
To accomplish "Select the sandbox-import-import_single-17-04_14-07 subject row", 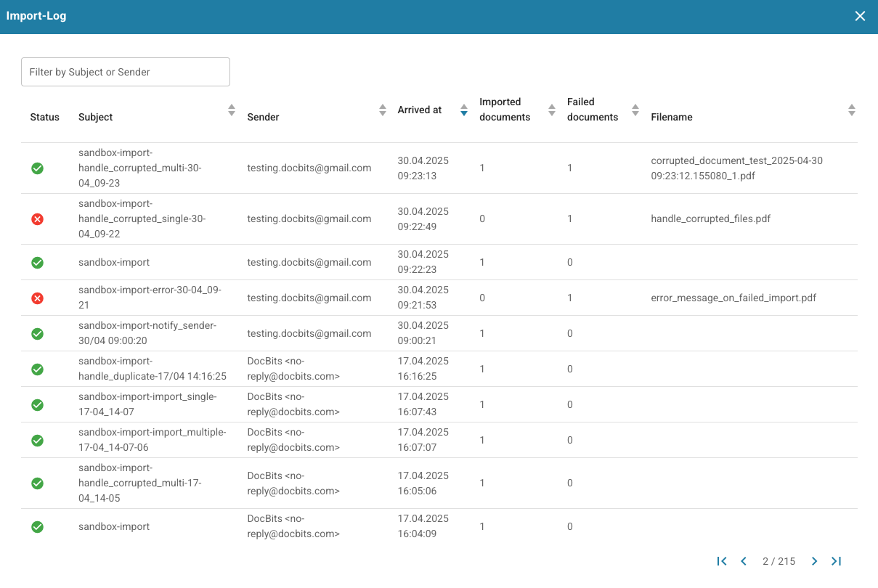I will (x=147, y=404).
